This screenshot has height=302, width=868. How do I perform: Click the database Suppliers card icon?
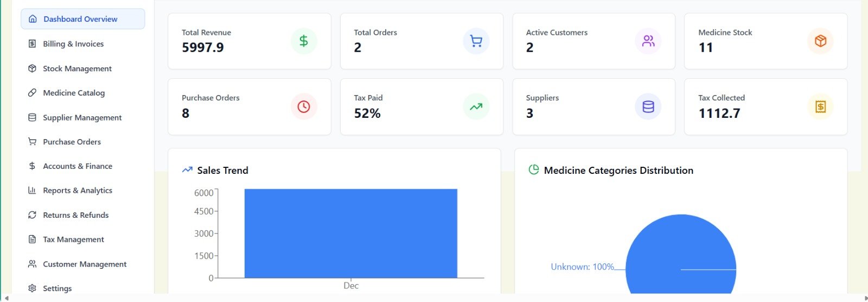tap(648, 106)
